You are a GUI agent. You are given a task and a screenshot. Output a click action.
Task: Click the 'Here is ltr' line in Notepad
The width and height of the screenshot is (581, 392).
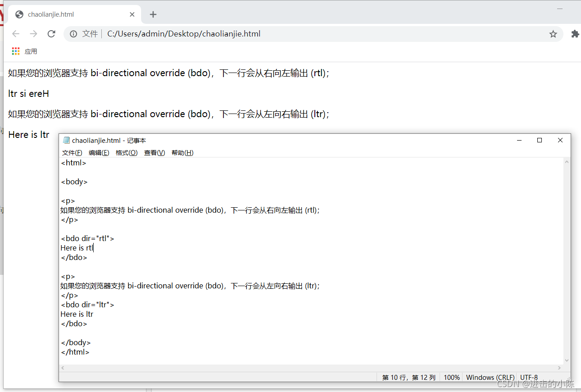coord(77,314)
